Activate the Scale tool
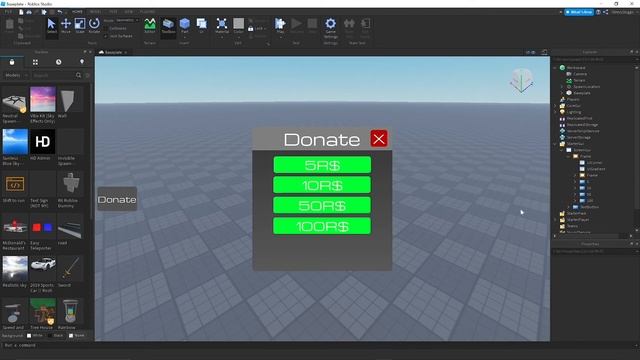 80,26
